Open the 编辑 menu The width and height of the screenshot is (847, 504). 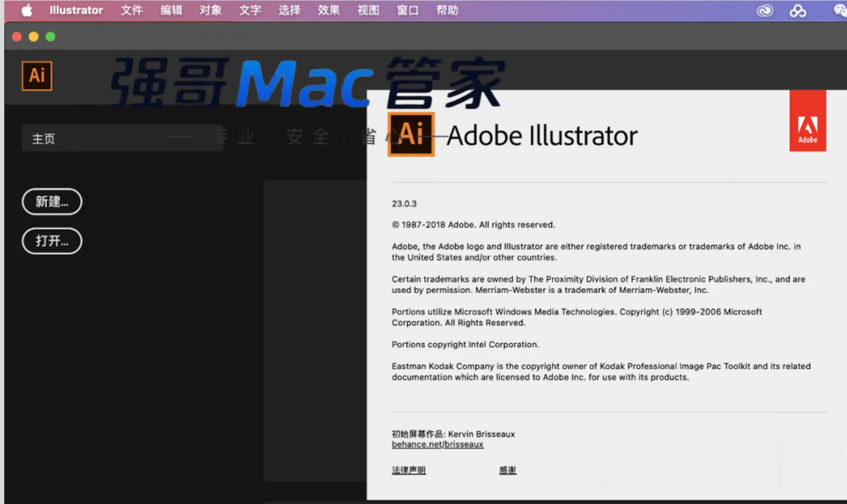(x=171, y=10)
